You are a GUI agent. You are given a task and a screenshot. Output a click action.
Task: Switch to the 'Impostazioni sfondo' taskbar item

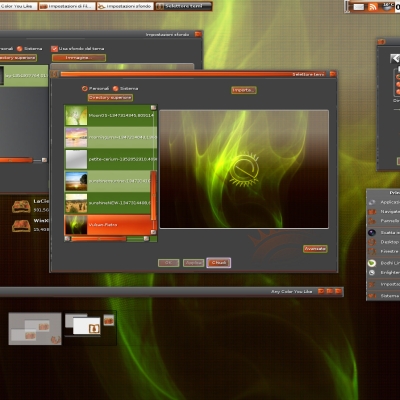125,6
